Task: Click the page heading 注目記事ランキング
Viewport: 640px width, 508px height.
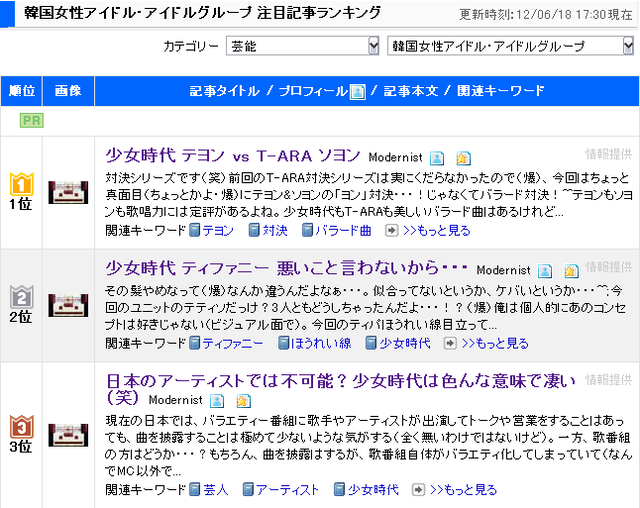Action: click(x=319, y=12)
